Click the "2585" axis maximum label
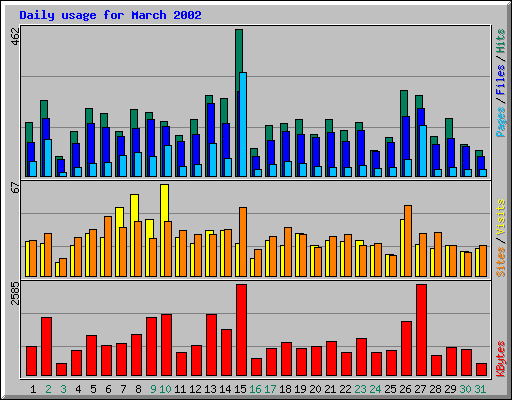 tap(15, 293)
